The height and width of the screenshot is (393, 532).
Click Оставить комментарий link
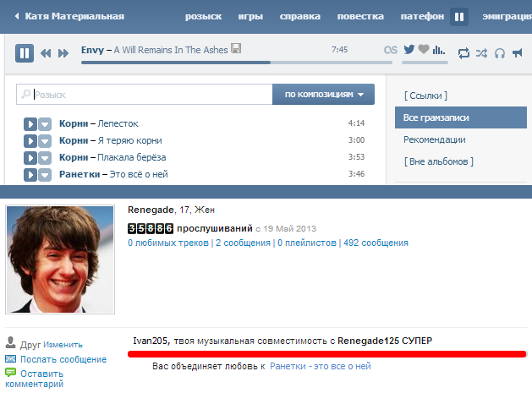click(35, 379)
